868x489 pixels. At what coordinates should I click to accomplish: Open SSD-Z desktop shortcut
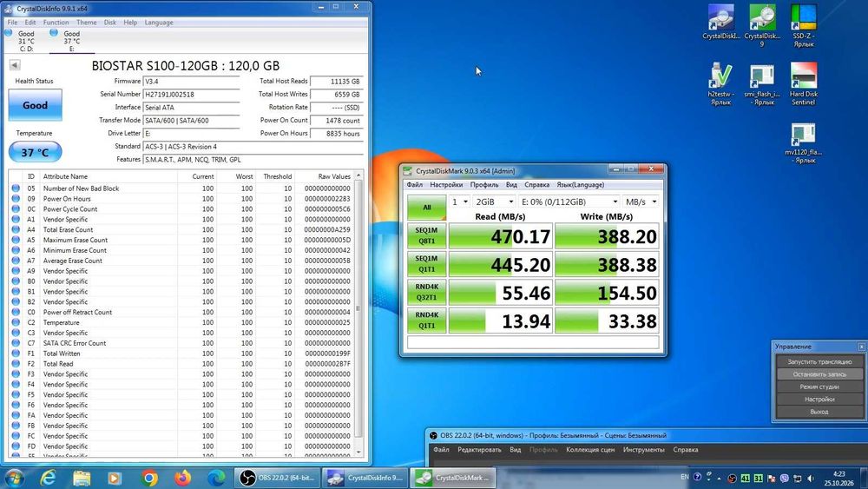[x=803, y=25]
